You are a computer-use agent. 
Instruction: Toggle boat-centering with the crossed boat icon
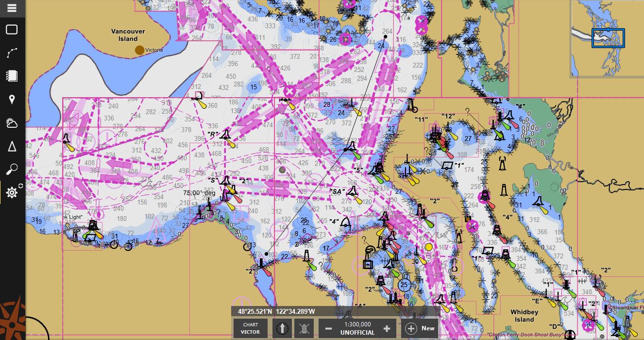(304, 328)
